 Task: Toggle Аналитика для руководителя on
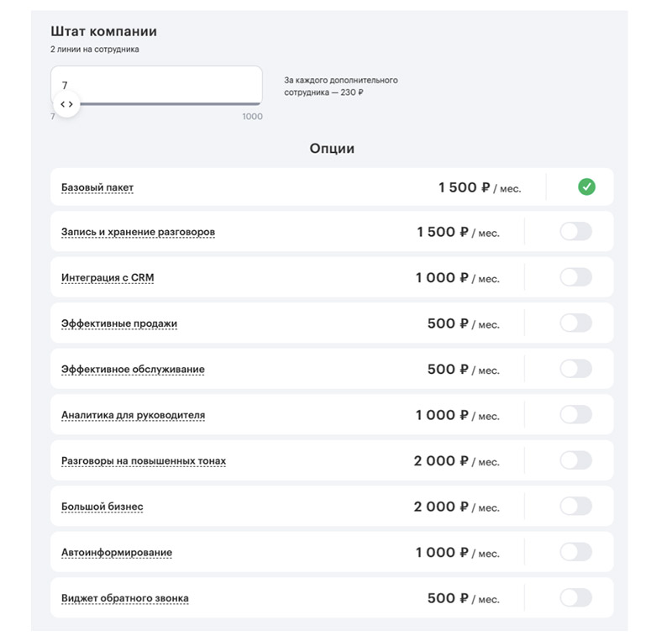[575, 414]
